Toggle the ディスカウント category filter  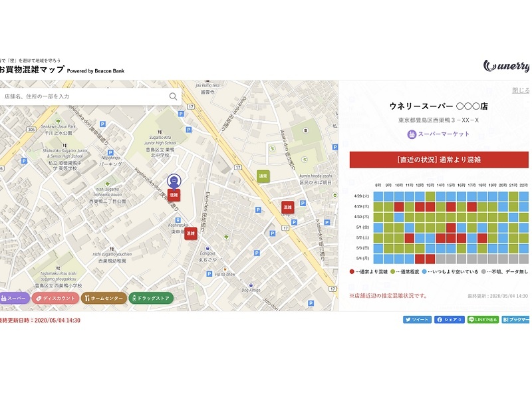55,299
